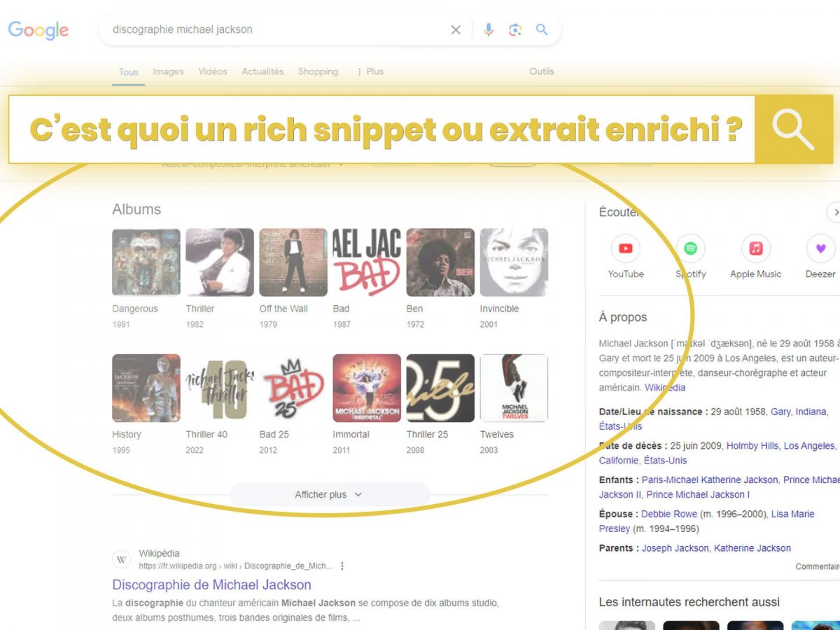840x630 pixels.
Task: Open the Thriller 25 album cover
Action: coord(440,388)
